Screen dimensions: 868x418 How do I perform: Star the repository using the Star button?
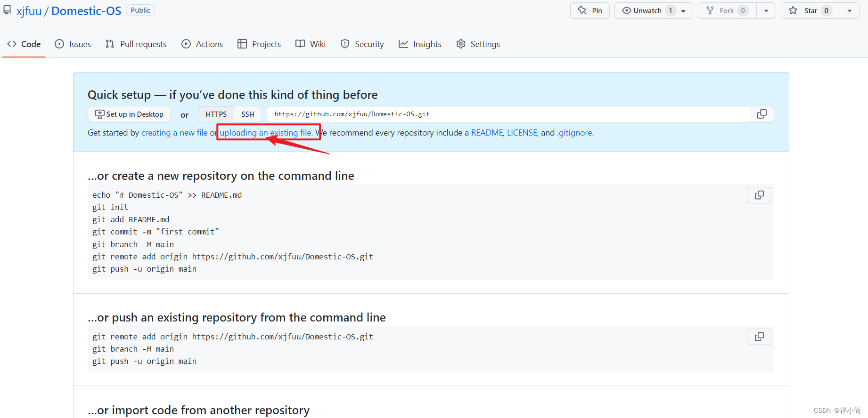pos(811,10)
